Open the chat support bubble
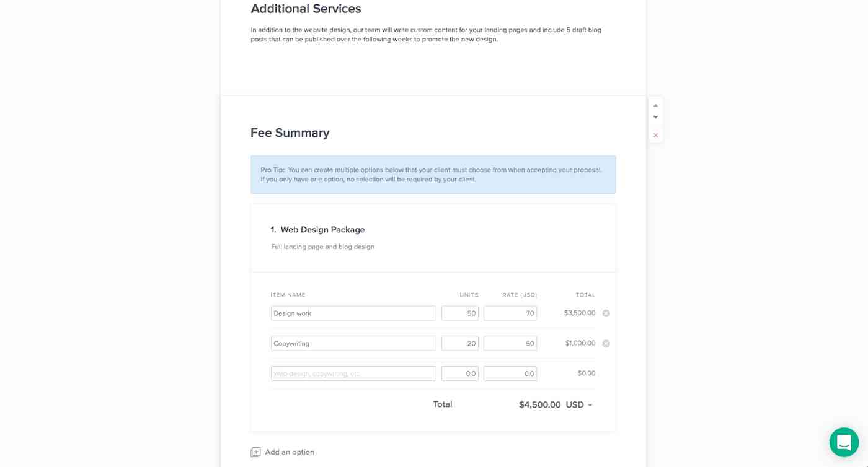Screen dimensions: 868x467 [844, 442]
